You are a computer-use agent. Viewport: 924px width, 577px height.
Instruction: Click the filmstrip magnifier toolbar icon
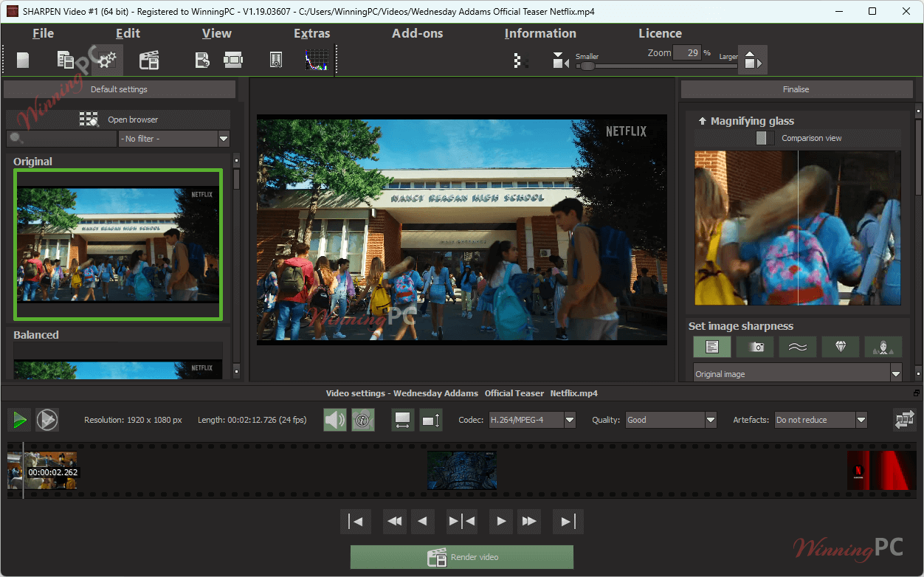(x=276, y=60)
